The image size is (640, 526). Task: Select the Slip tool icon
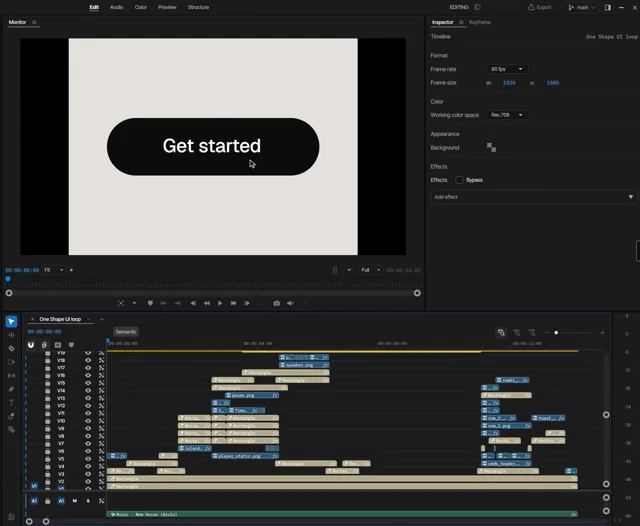coord(11,375)
